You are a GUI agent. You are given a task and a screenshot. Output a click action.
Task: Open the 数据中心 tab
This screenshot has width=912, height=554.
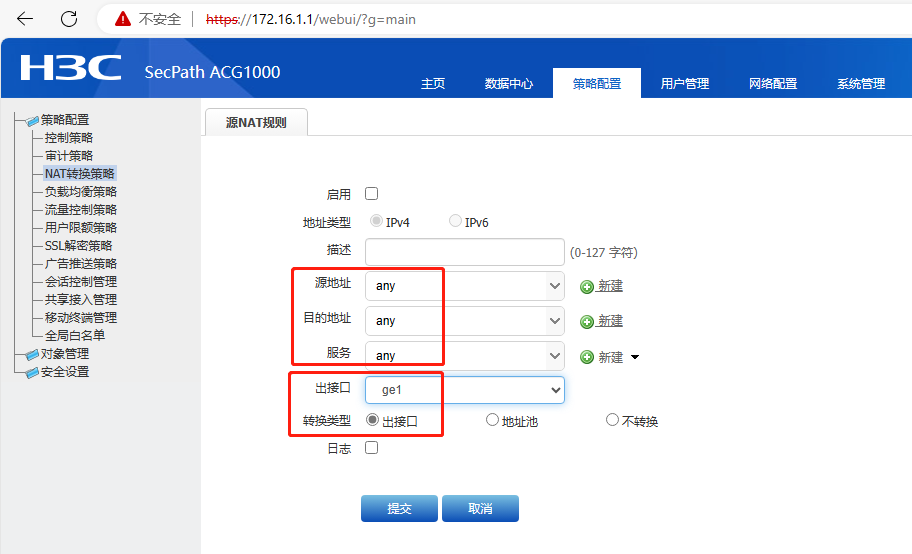(x=508, y=84)
